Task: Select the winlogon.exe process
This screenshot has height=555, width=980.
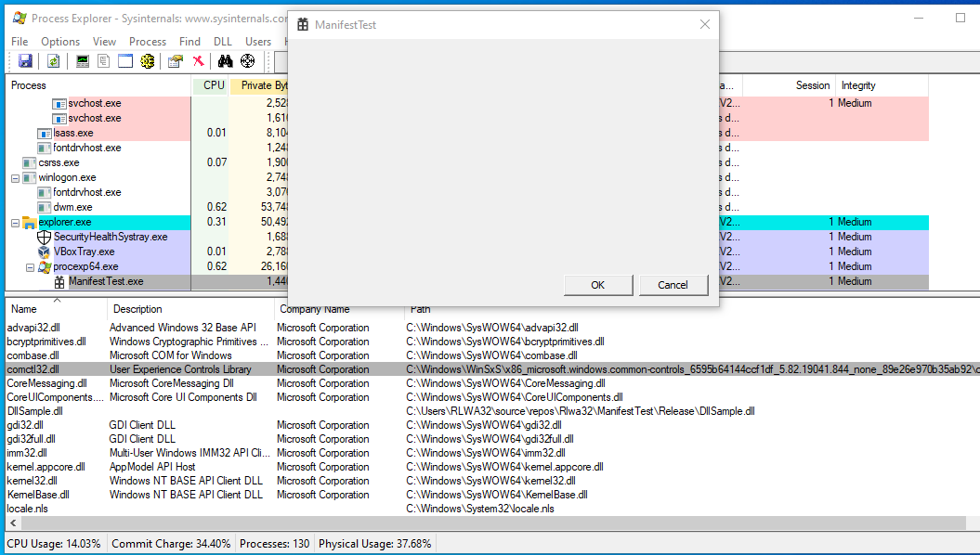Action: pos(67,177)
